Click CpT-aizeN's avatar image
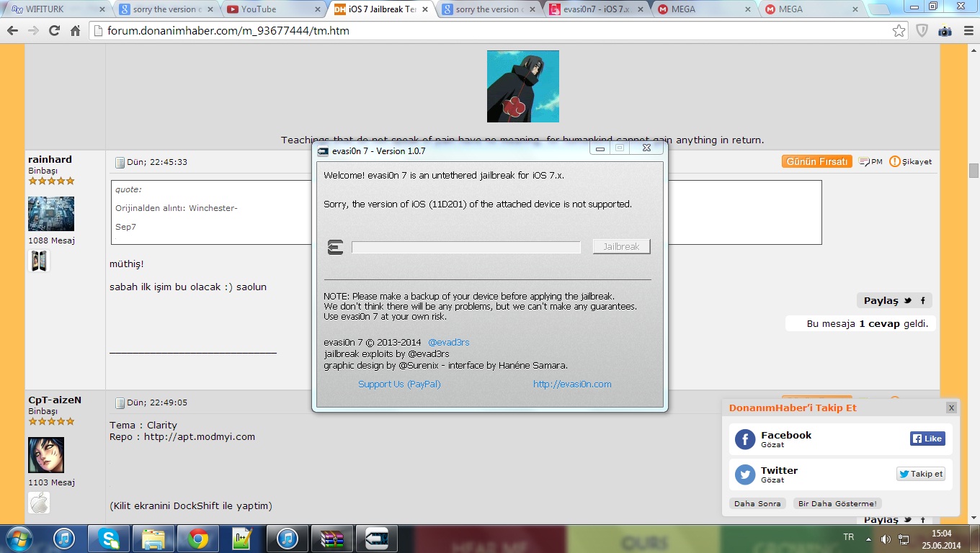Image resolution: width=980 pixels, height=553 pixels. [46, 455]
